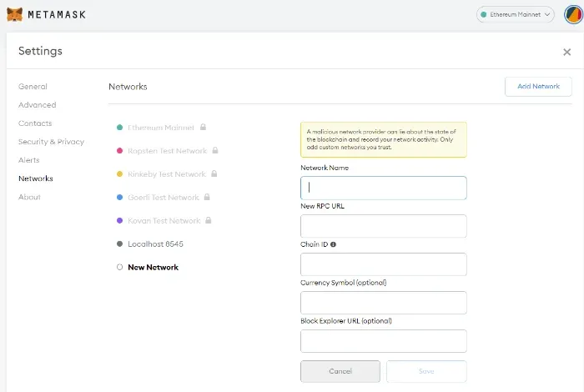Click the Chain ID info icon
584x392 pixels.
pyautogui.click(x=333, y=244)
